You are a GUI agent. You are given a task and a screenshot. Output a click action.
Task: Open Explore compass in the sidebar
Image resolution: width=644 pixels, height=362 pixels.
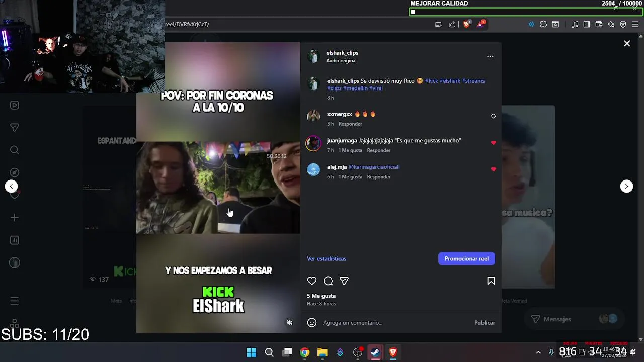coord(15,172)
